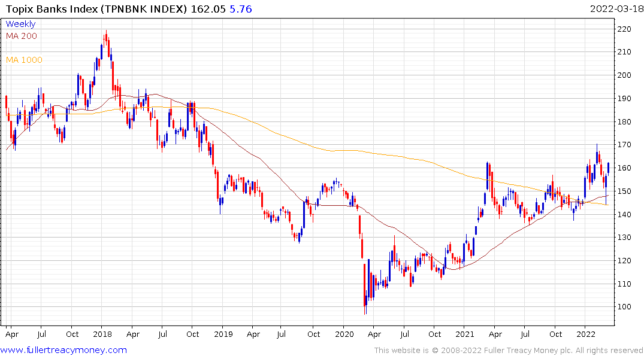Click the last price value 162.05
Viewport: 644px width, 359px height.
click(208, 9)
